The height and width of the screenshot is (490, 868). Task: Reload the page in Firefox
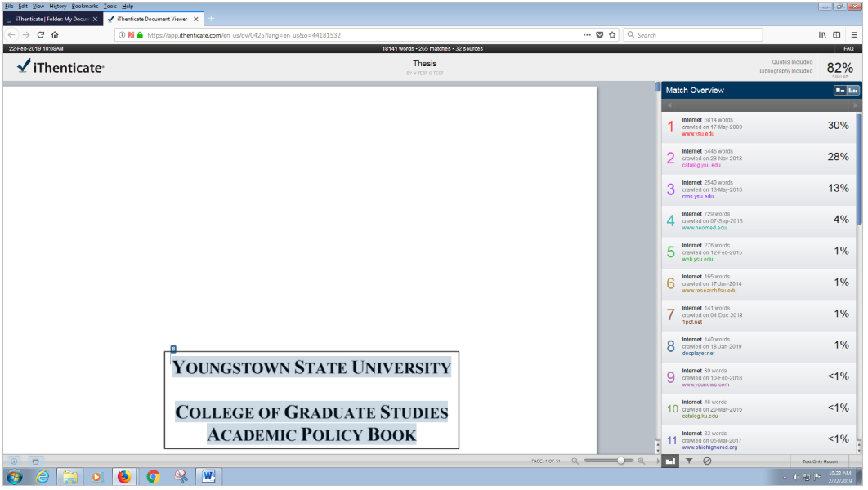40,35
